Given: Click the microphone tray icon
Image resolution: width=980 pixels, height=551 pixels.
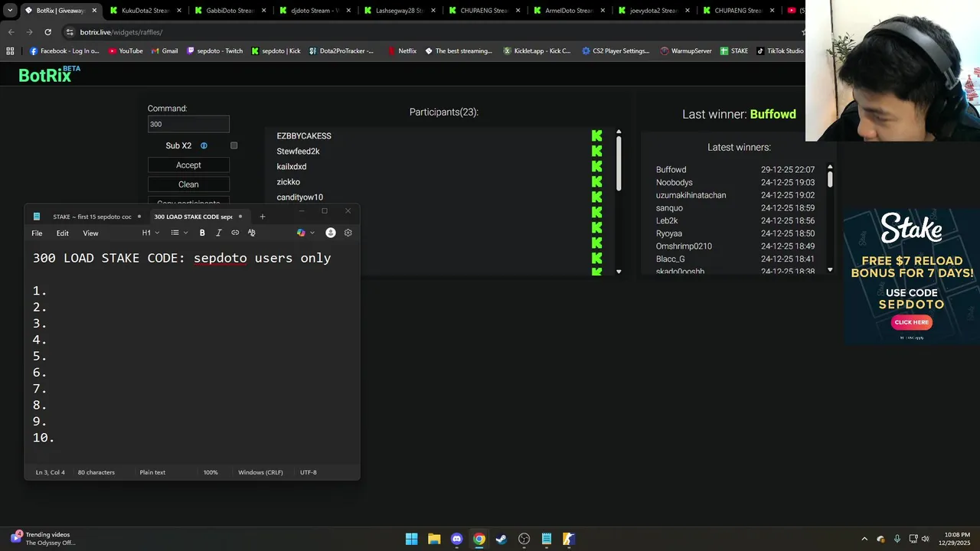Looking at the screenshot, I should 897,539.
